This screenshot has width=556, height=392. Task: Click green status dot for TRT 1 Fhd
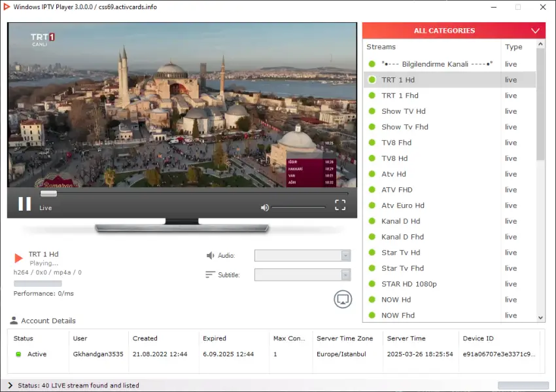[372, 96]
